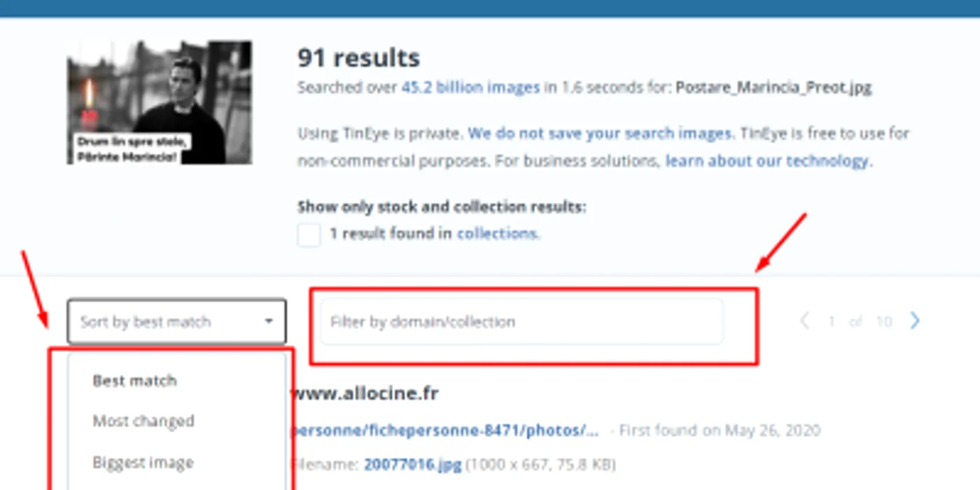Go to previous results page arrow
This screenshot has width=980, height=490.
point(805,321)
